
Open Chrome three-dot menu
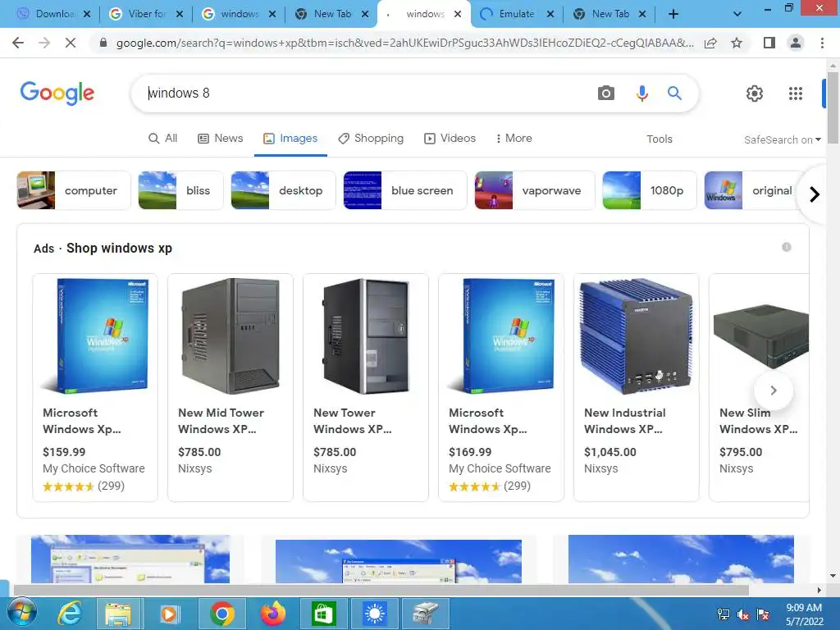[x=822, y=43]
